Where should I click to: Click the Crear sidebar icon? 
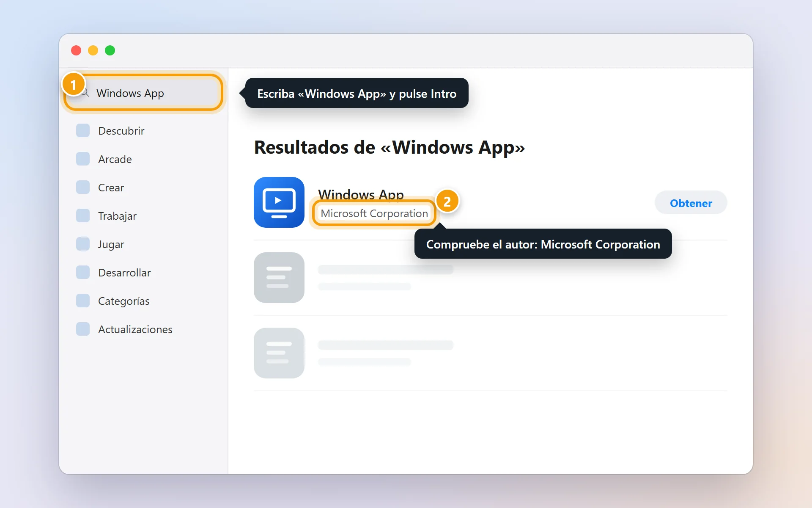(83, 187)
